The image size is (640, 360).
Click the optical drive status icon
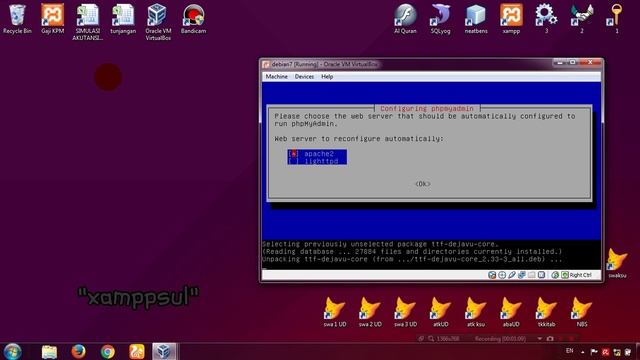[502, 275]
